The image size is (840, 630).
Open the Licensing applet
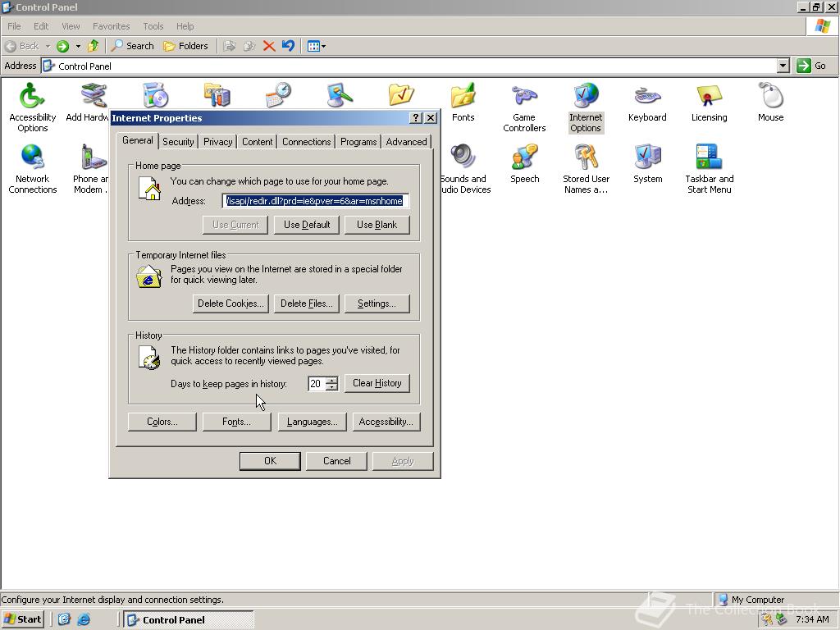709,102
